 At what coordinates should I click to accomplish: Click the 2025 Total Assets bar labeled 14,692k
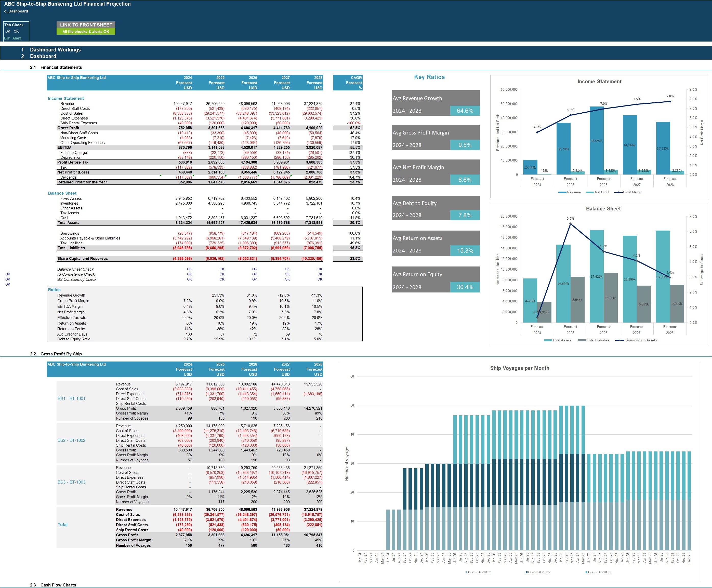coord(563,284)
